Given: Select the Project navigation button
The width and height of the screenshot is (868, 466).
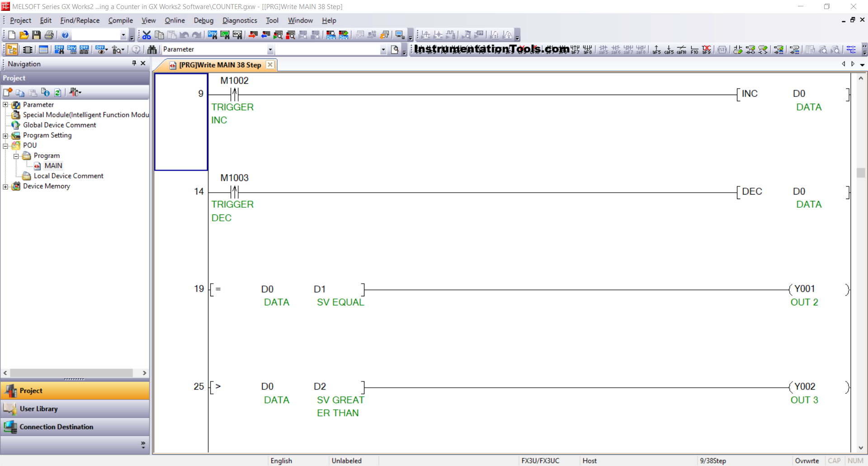Looking at the screenshot, I should [75, 390].
